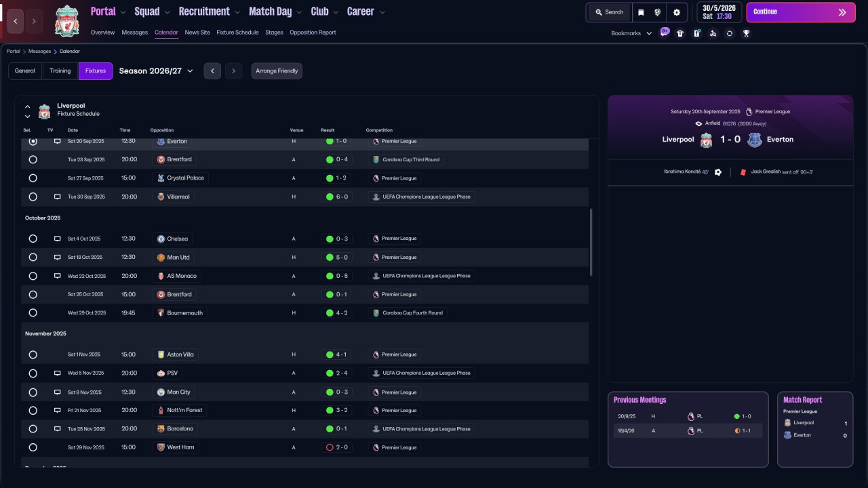Click the TV icon on the Man Utd row
This screenshot has height=488, width=868.
click(58, 258)
